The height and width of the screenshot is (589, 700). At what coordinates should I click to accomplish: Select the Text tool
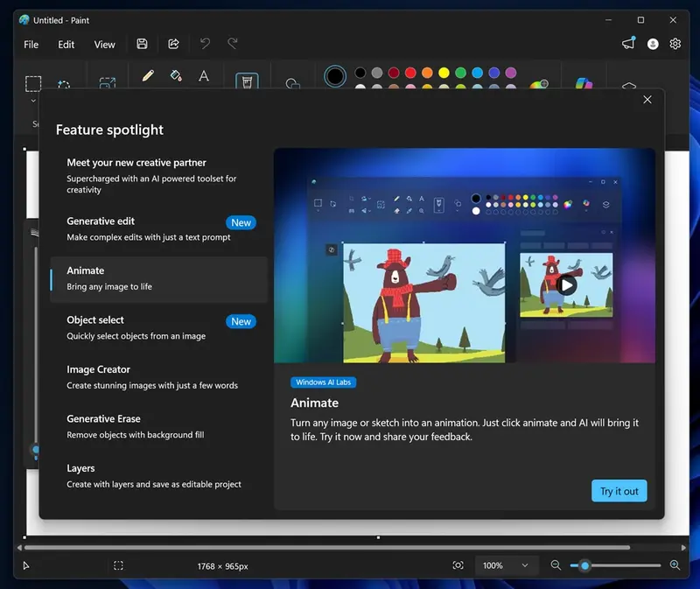[x=204, y=76]
